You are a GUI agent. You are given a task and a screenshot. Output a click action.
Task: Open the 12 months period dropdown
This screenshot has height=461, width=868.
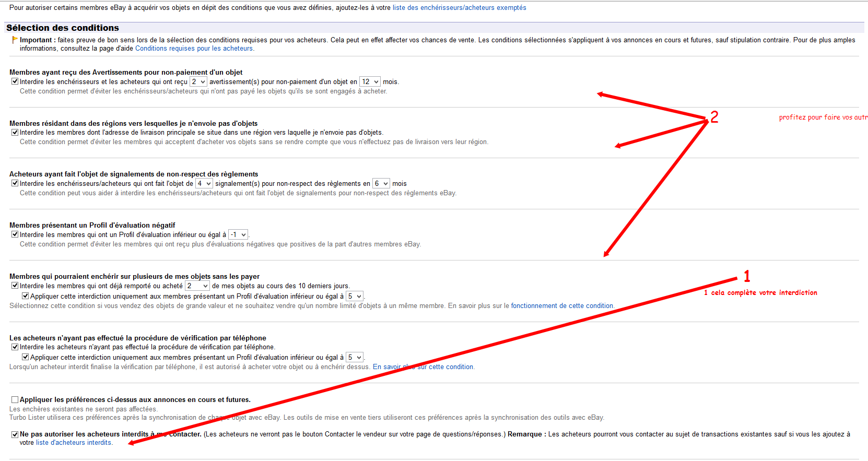tap(370, 81)
